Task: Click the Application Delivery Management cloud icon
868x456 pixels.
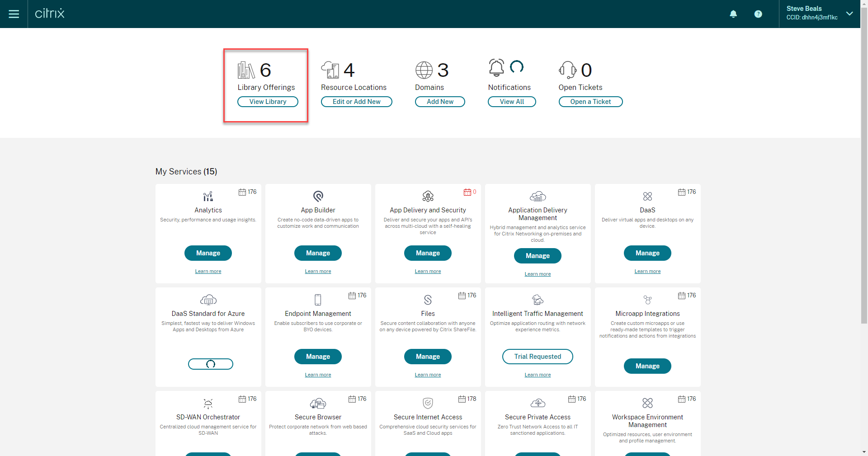Action: 538,196
